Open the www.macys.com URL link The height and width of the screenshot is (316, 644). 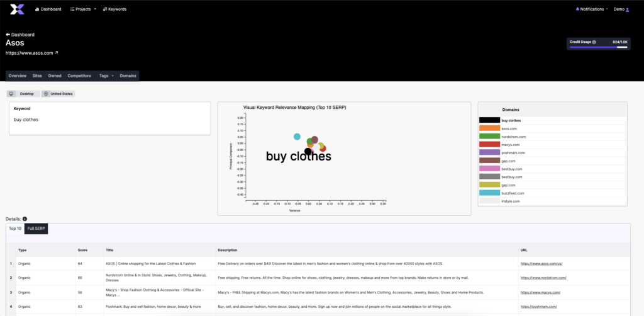pos(540,293)
